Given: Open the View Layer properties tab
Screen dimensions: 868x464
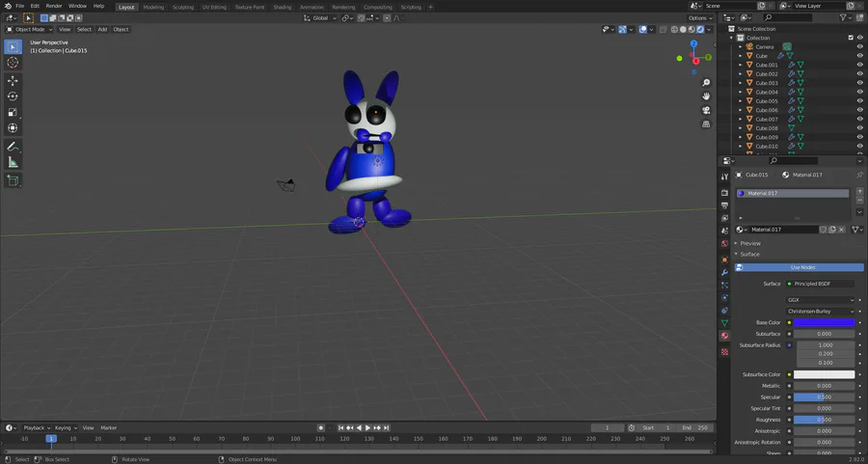Looking at the screenshot, I should pyautogui.click(x=724, y=218).
